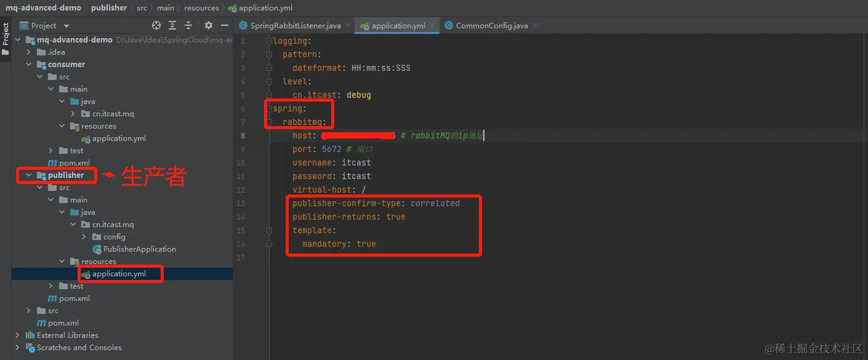The width and height of the screenshot is (868, 360).
Task: Click the .idea folder icon
Action: 41,52
